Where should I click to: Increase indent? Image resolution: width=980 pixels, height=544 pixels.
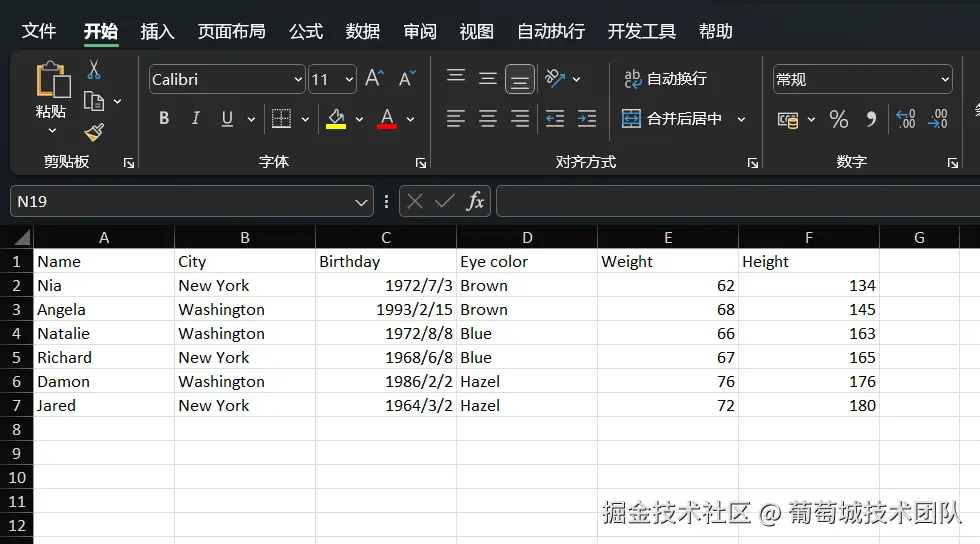tap(586, 118)
